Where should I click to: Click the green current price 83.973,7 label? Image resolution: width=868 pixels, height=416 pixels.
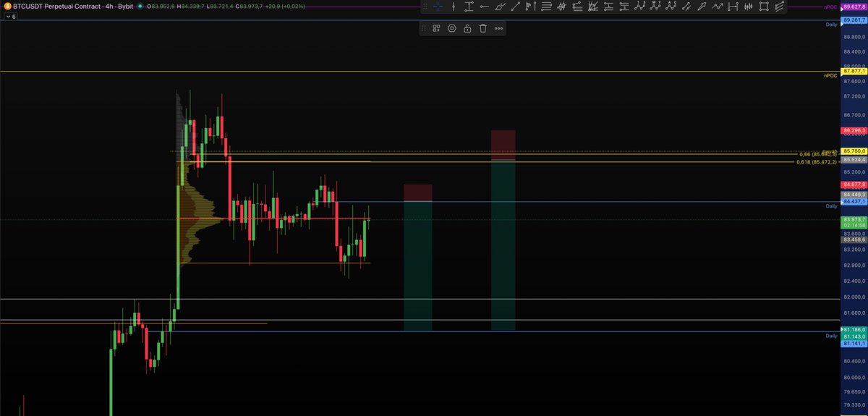[x=854, y=219]
